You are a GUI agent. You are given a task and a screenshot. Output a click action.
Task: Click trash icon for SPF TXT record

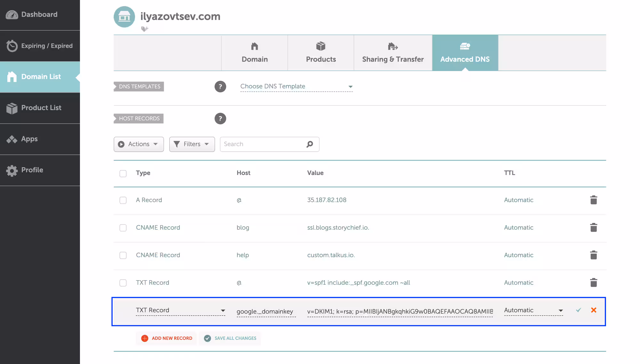[x=593, y=282]
